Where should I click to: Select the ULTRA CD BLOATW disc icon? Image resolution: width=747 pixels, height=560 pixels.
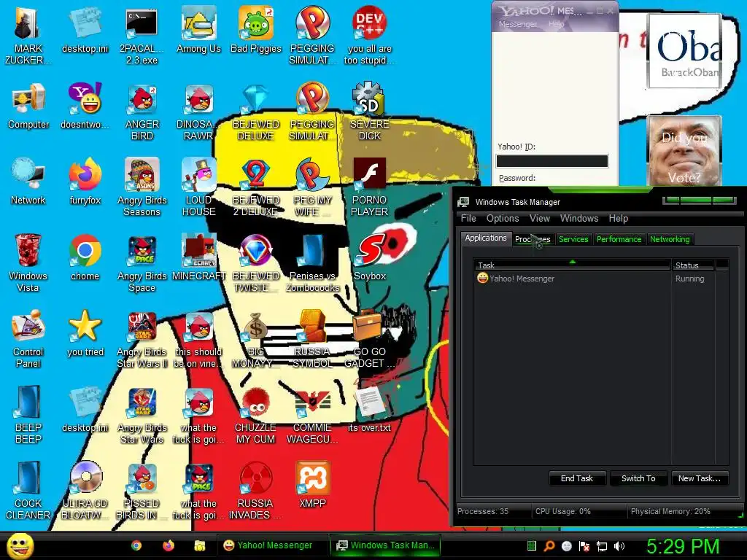[85, 490]
